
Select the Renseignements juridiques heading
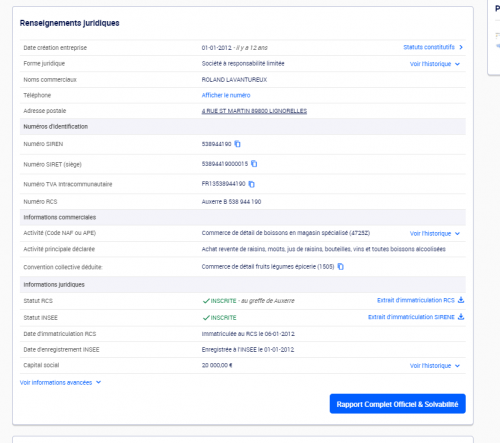click(x=69, y=23)
